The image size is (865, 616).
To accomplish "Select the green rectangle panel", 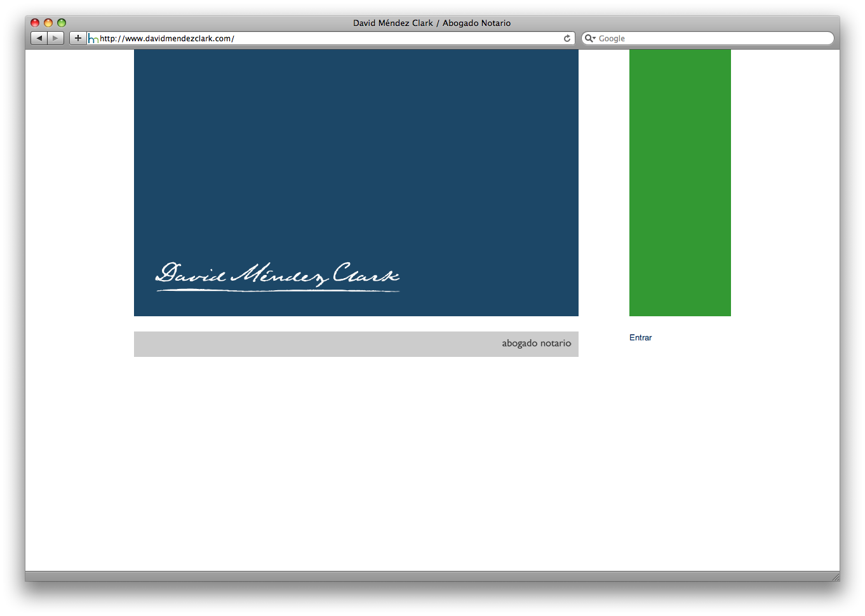I will (x=680, y=183).
